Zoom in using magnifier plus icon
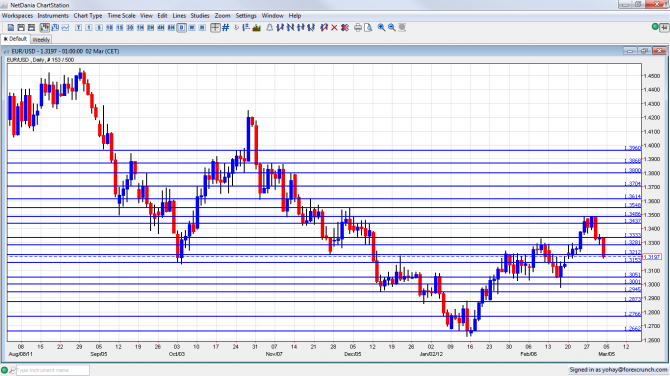The height and width of the screenshot is (376, 670). 381,28
